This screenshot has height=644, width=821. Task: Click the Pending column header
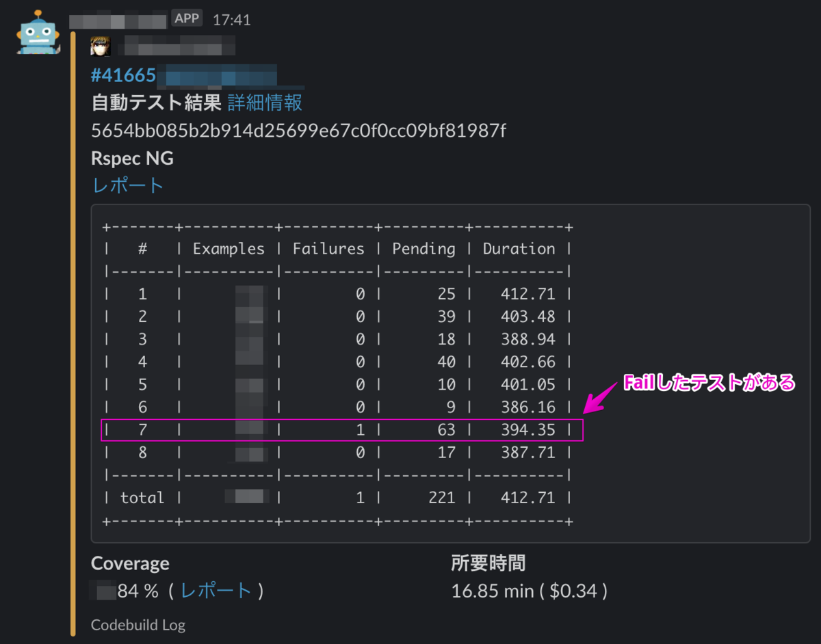pyautogui.click(x=423, y=249)
